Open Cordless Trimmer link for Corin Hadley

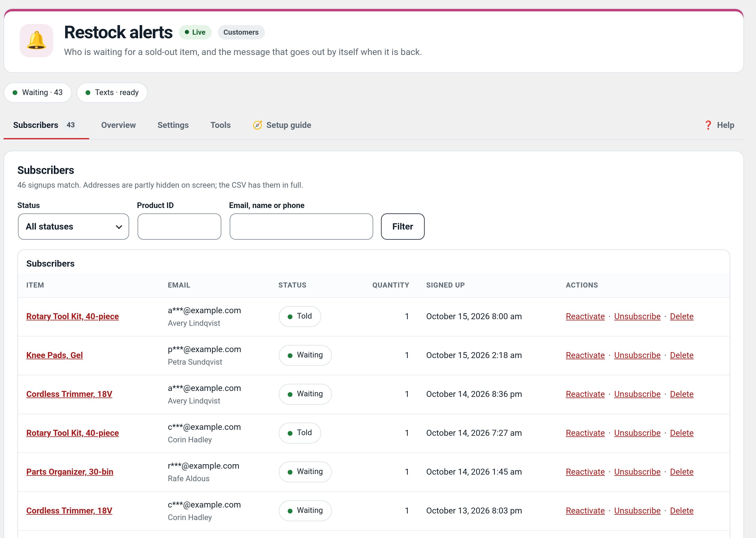point(69,511)
